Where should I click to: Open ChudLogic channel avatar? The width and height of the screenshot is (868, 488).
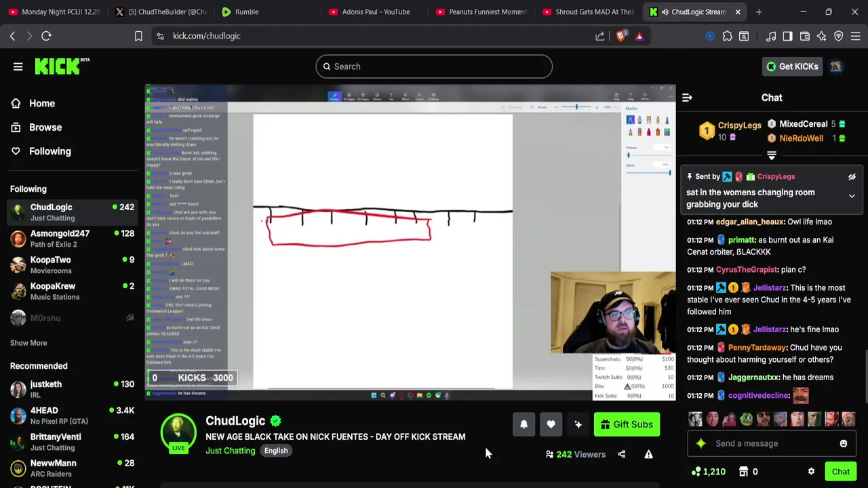[x=178, y=431]
